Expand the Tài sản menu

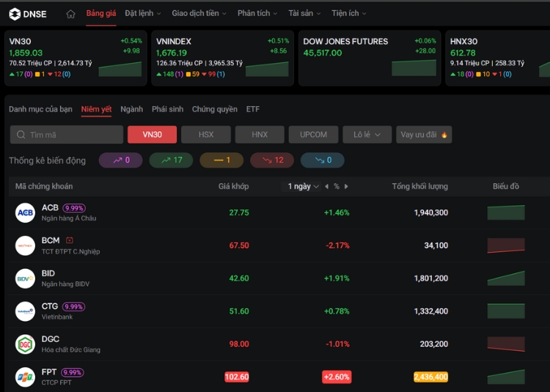click(x=304, y=13)
